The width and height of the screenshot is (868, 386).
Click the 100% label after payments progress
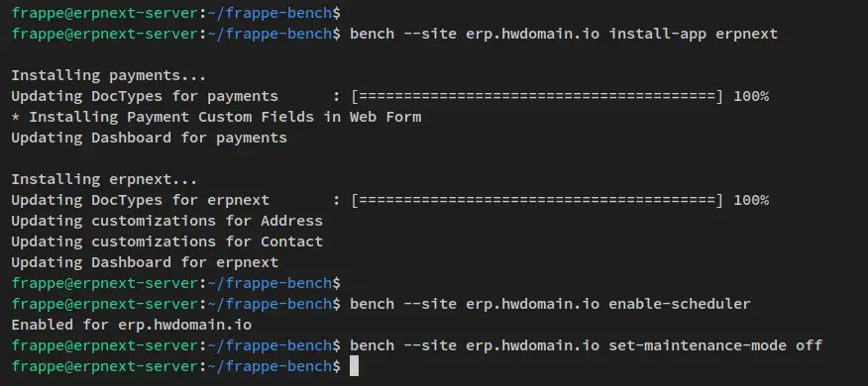coord(751,96)
